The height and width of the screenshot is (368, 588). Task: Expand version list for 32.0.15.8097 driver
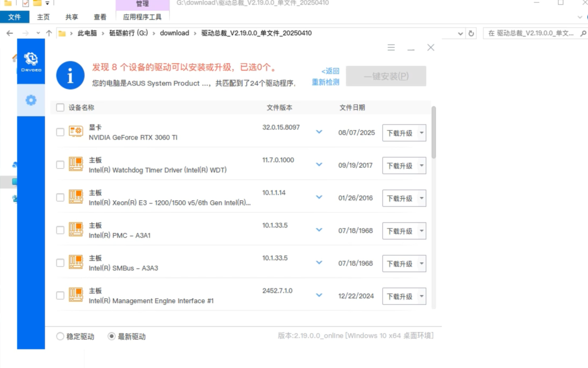[x=319, y=132]
